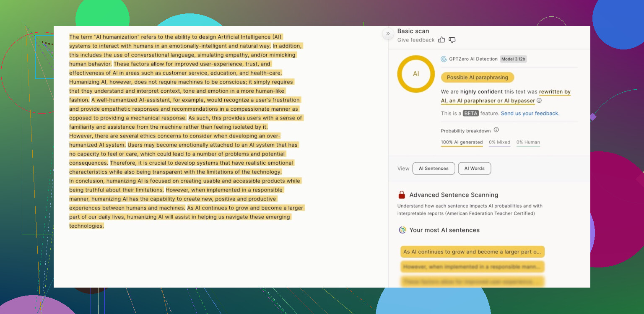Image resolution: width=644 pixels, height=314 pixels.
Task: Click the yellow AI donut score chart
Action: [415, 74]
